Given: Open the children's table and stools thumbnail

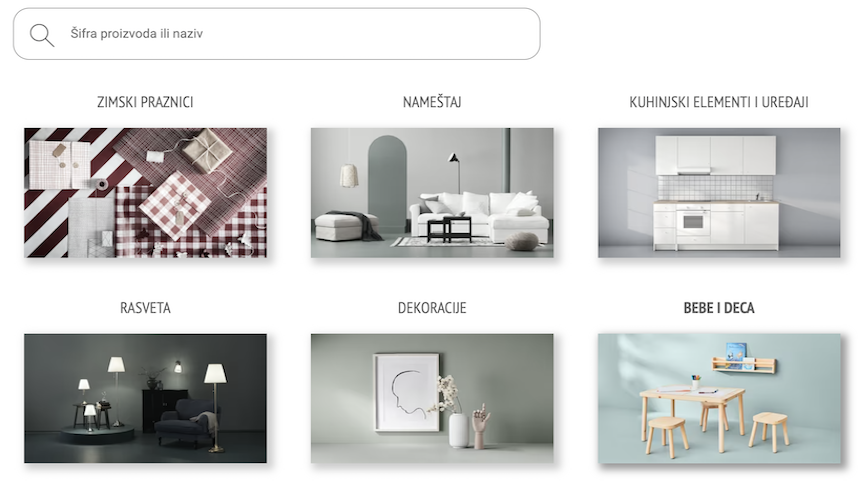Looking at the screenshot, I should (x=719, y=398).
